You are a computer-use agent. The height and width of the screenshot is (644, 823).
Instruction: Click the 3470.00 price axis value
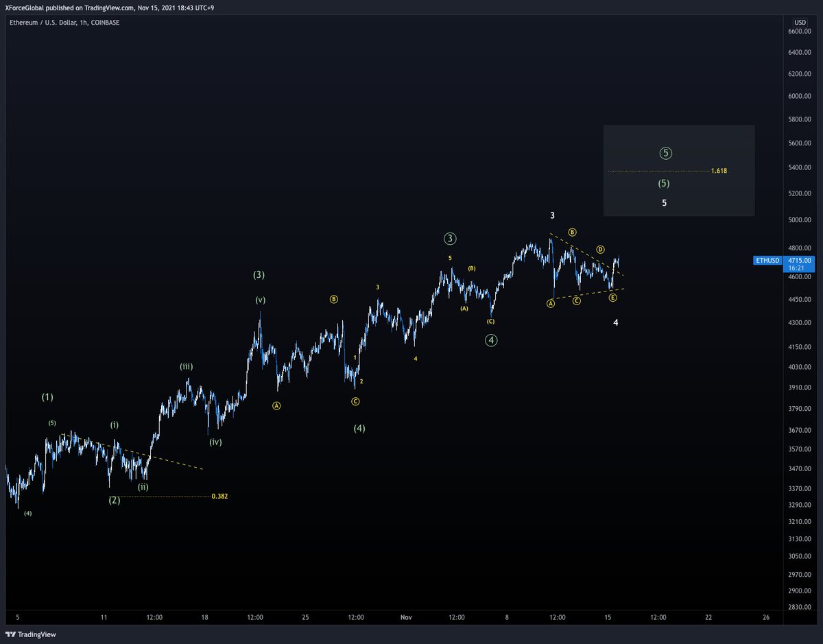(x=800, y=469)
